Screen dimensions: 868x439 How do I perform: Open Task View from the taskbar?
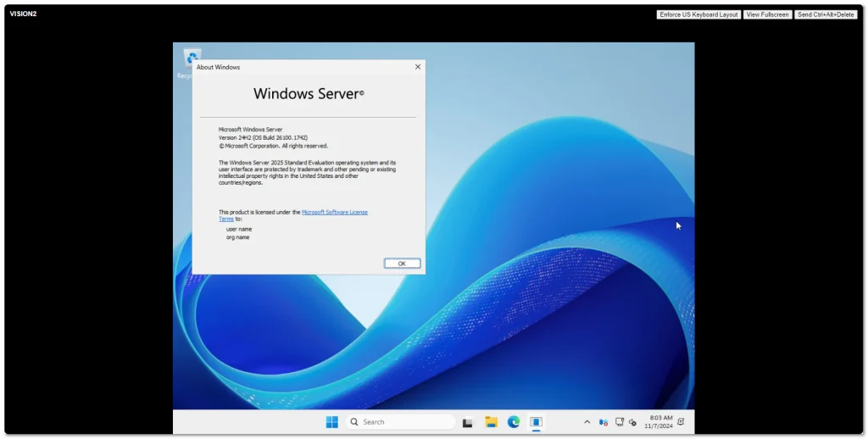pyautogui.click(x=468, y=422)
